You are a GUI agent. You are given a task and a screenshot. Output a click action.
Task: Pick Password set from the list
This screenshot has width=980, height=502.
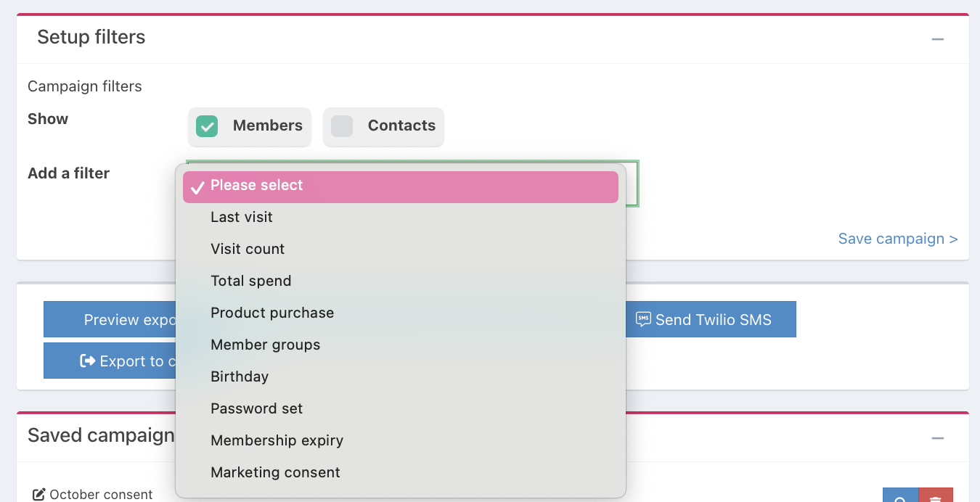coord(257,408)
